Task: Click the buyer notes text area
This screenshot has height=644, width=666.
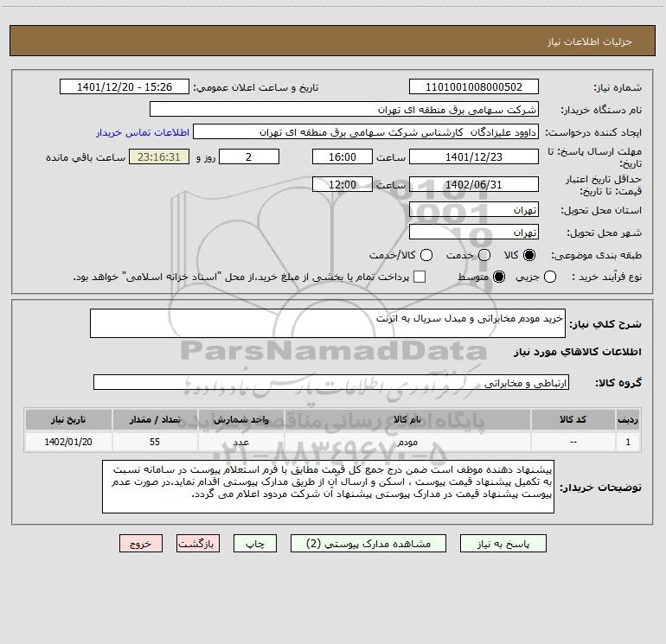Action: tap(328, 487)
